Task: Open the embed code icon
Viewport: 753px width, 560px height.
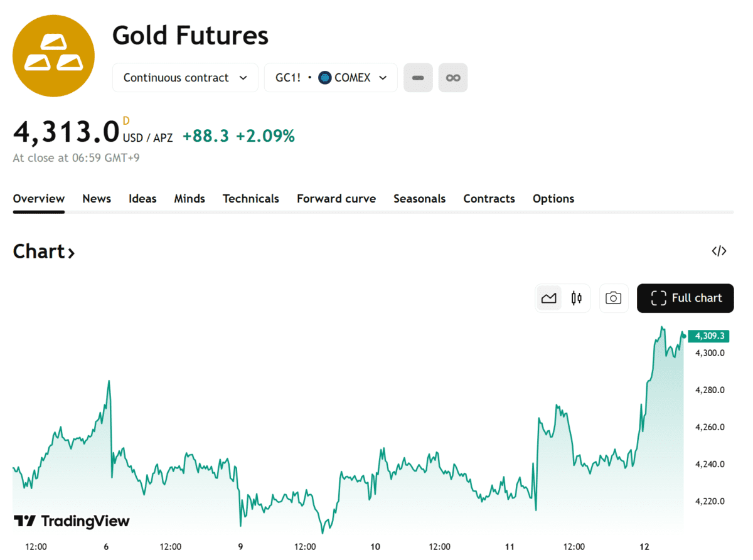Action: point(718,251)
